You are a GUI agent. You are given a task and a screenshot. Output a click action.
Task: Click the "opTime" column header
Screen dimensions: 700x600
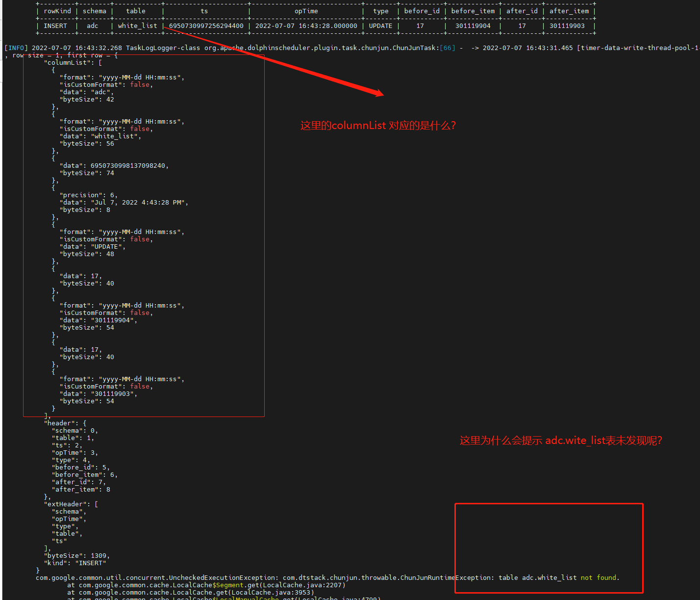coord(306,11)
